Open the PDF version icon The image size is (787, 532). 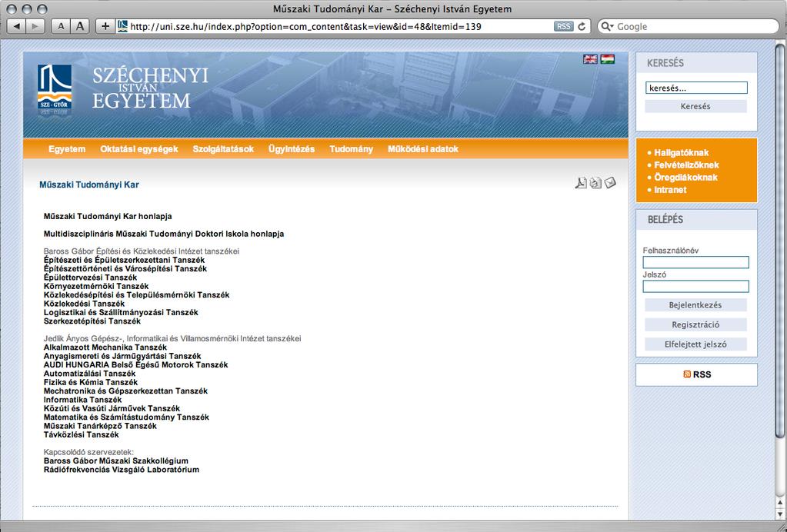(x=581, y=183)
